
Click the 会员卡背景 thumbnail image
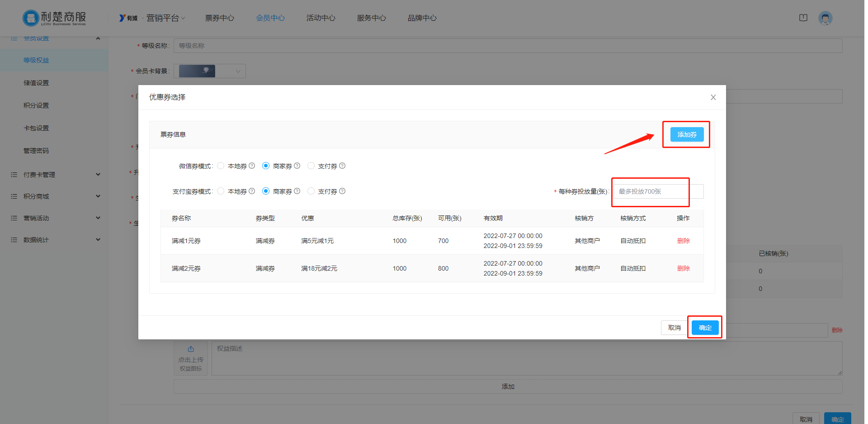coord(197,71)
